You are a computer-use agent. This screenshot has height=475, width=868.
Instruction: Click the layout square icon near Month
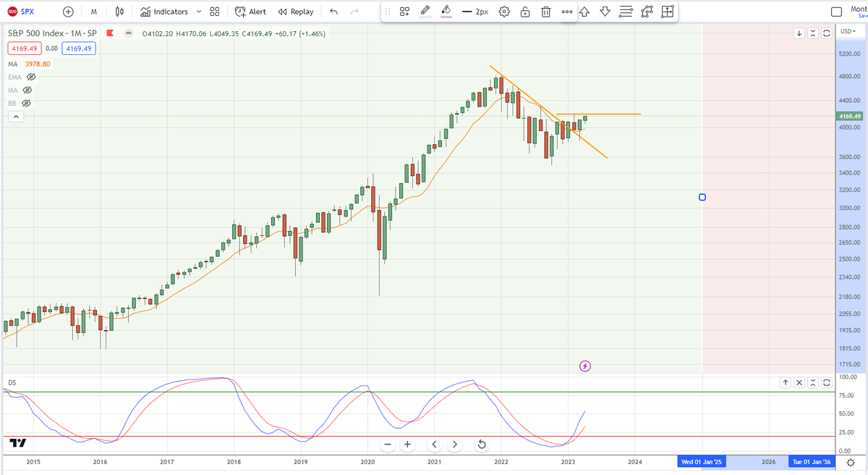tap(837, 12)
